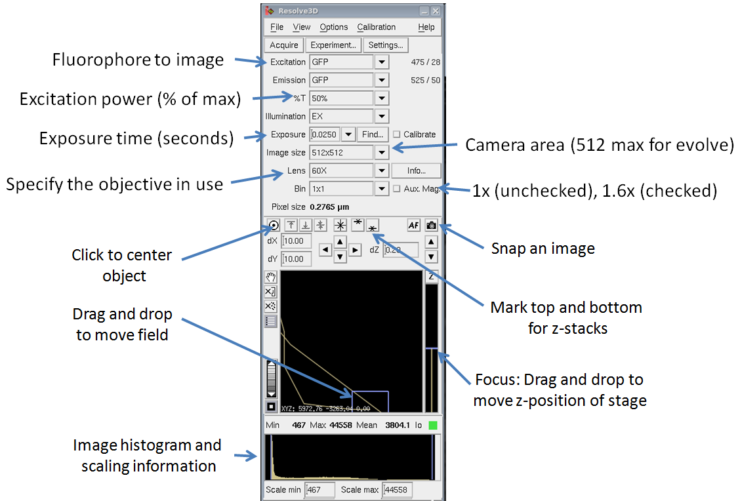Open the Options menu
Image resolution: width=740 pixels, height=501 pixels.
pyautogui.click(x=334, y=27)
